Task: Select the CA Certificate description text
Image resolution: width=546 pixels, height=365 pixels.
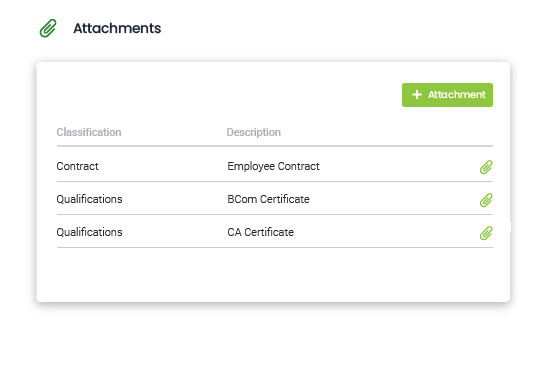Action: coord(260,232)
